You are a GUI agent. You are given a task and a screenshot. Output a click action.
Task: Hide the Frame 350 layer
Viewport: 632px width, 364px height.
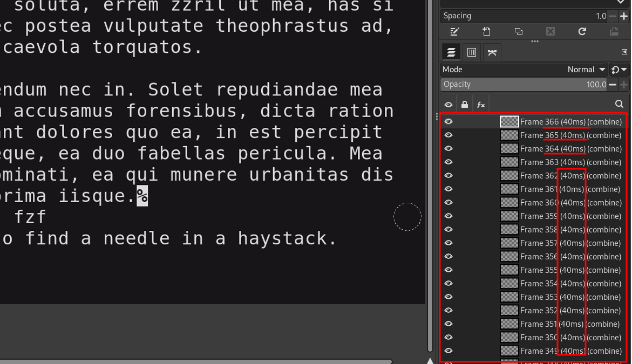pyautogui.click(x=448, y=337)
